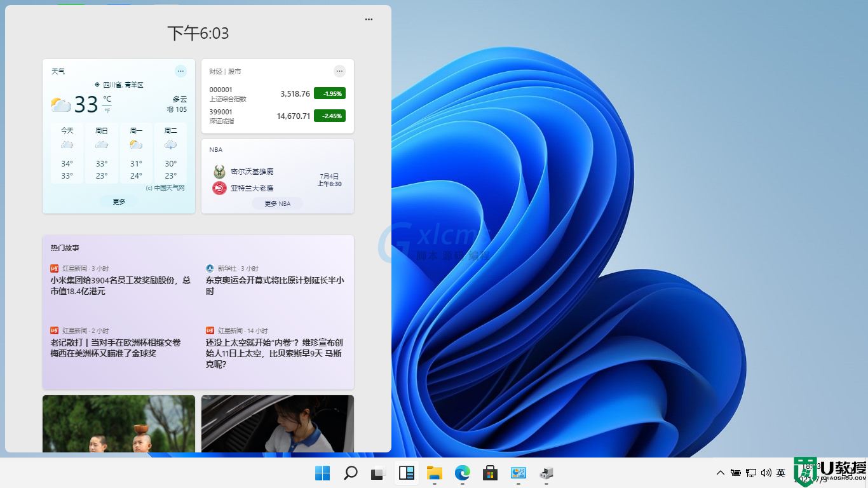The width and height of the screenshot is (868, 488).
Task: Launch Microsoft Edge from the taskbar
Action: tap(462, 473)
